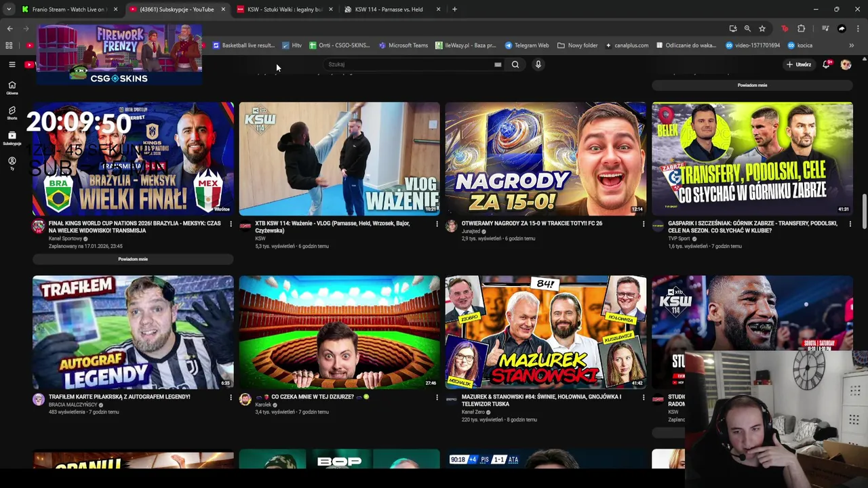Open Subskrypcje from the sidebar
Screen dimensions: 868x488
click(12, 138)
